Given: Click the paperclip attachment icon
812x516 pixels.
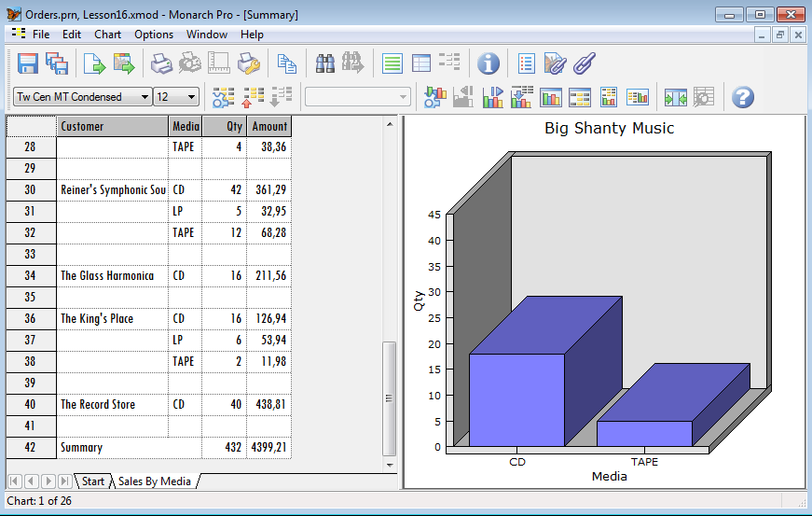Looking at the screenshot, I should (584, 63).
